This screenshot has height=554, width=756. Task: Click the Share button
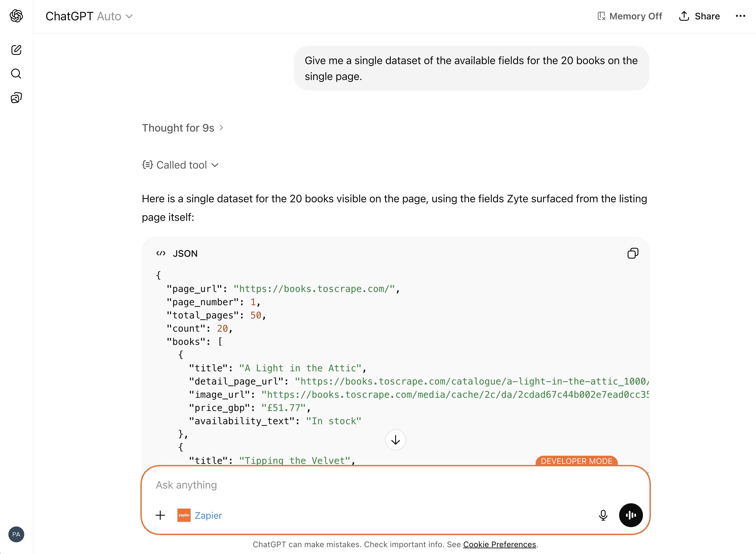pos(699,16)
